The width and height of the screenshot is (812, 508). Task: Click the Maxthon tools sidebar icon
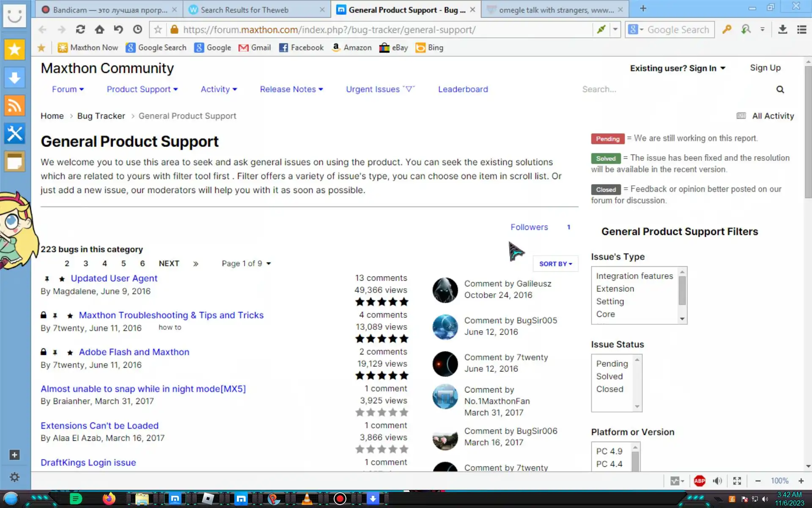point(14,134)
